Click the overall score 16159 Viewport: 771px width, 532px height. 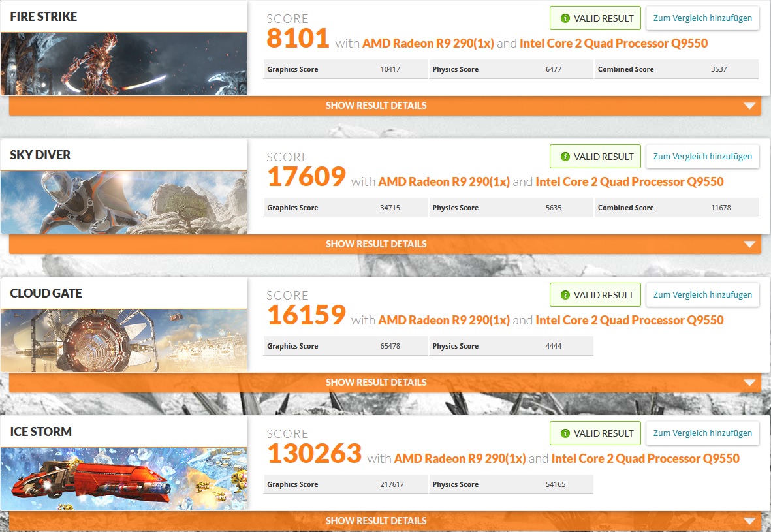[x=306, y=315]
